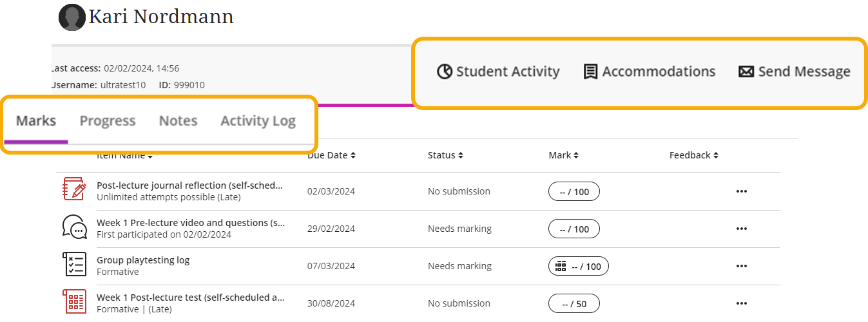Click the rubric grid icon in Group playtesting mark pill
Screen dimensions: 868x322
[x=561, y=266]
